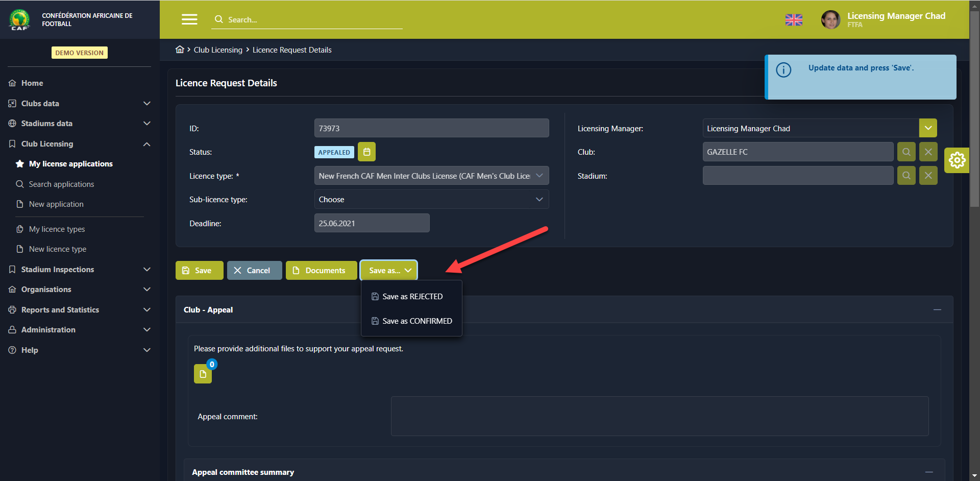Screen dimensions: 980x481
Task: Click the home breadcrumb icon
Action: tap(180, 50)
